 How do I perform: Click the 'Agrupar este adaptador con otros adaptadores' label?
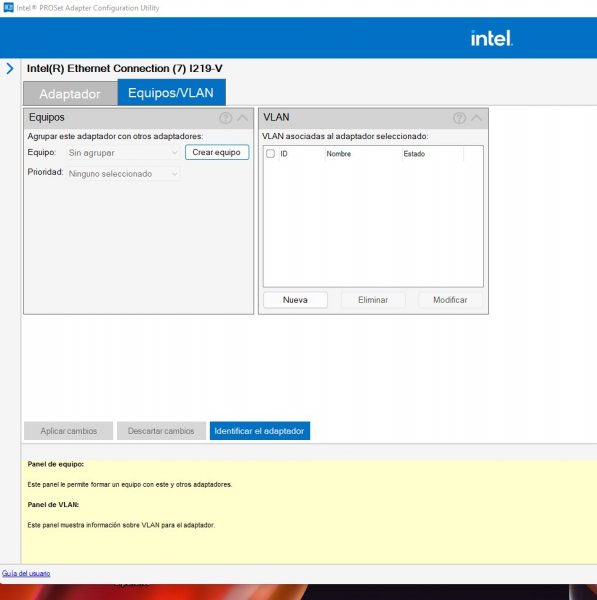[115, 136]
